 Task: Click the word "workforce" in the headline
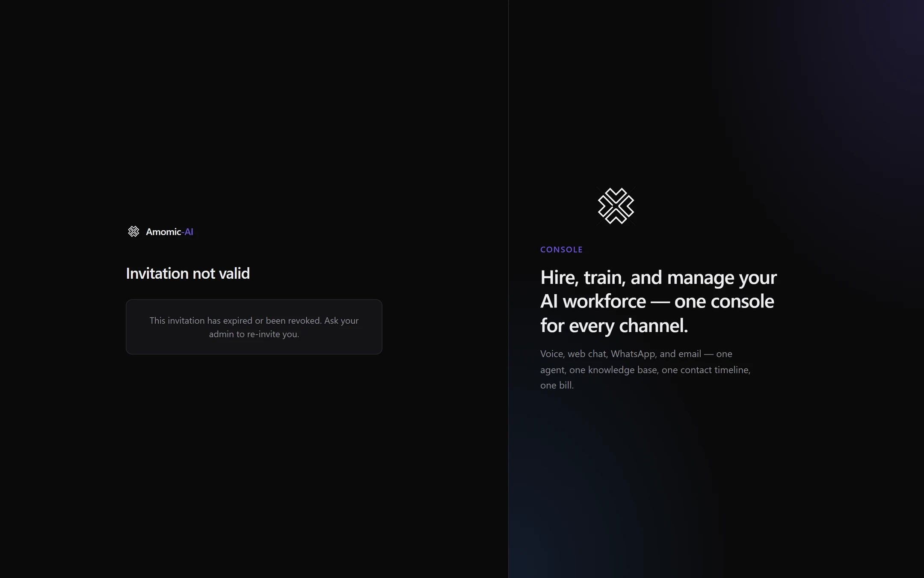click(x=604, y=301)
